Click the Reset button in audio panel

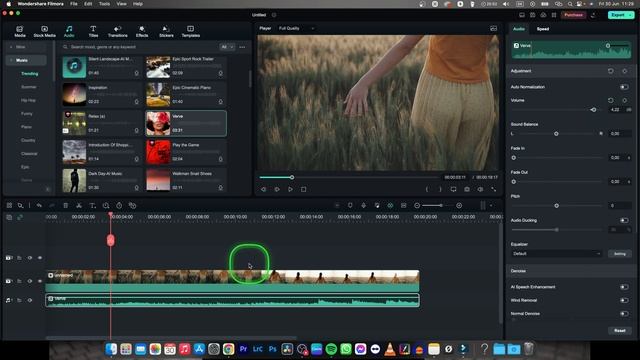[x=620, y=330]
